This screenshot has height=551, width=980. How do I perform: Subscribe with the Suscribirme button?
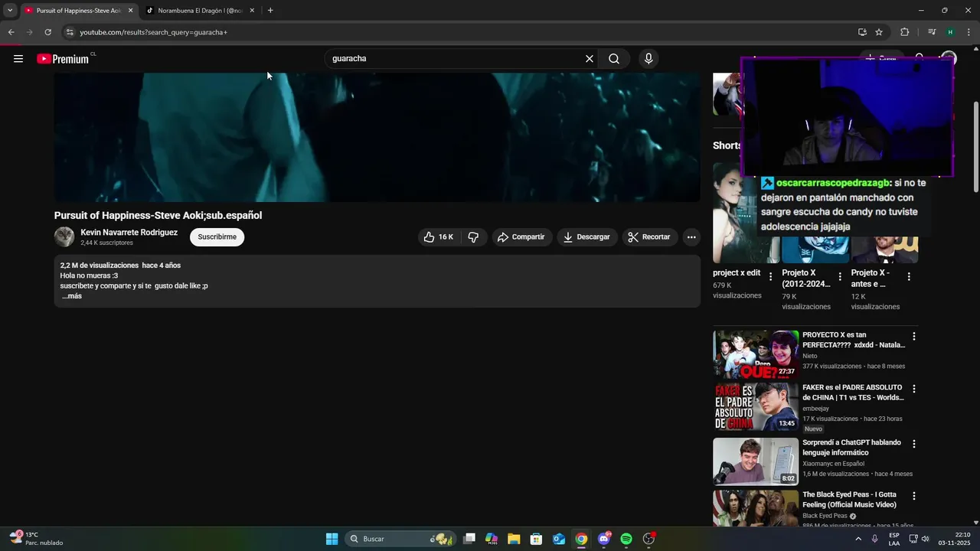click(x=217, y=237)
